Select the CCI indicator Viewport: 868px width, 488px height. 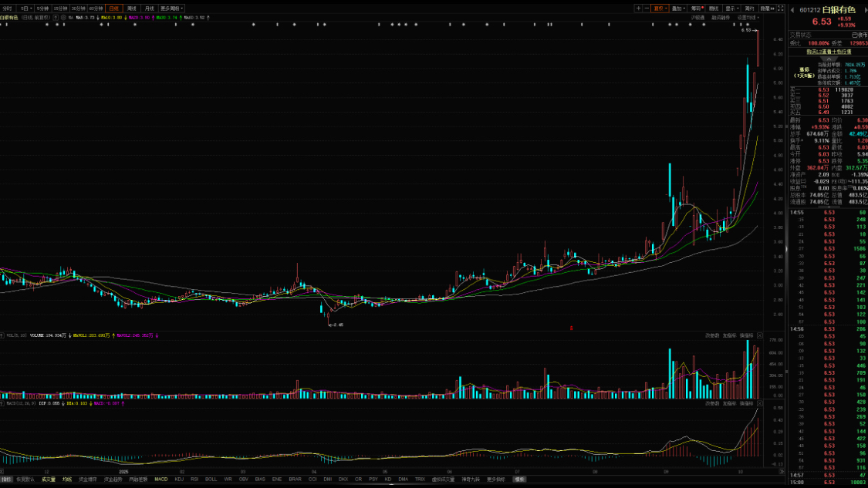(x=312, y=480)
